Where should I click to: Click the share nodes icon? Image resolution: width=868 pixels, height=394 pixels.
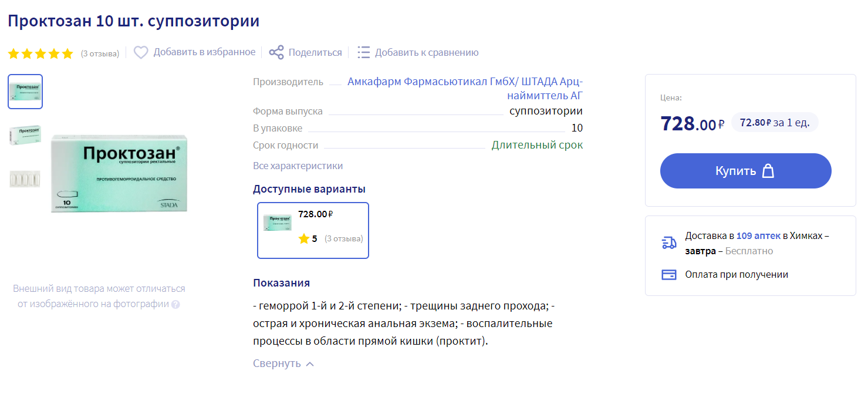[x=276, y=52]
